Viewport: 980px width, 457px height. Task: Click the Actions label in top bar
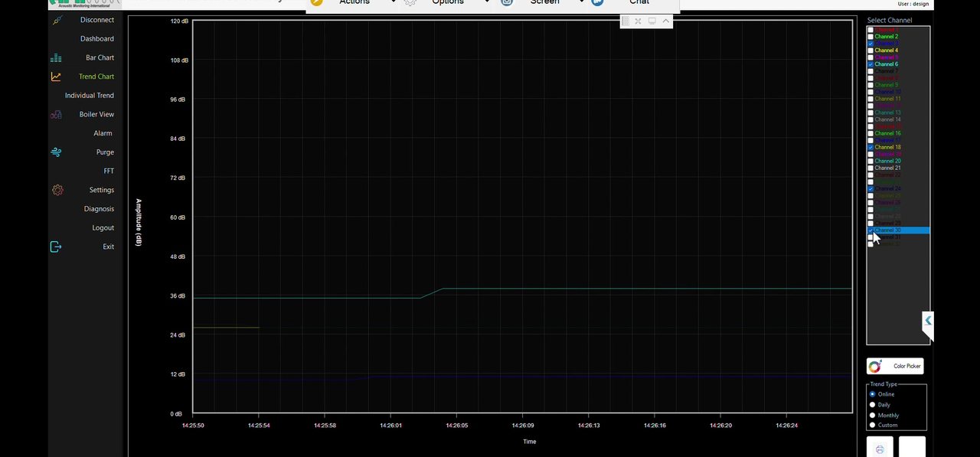[354, 2]
